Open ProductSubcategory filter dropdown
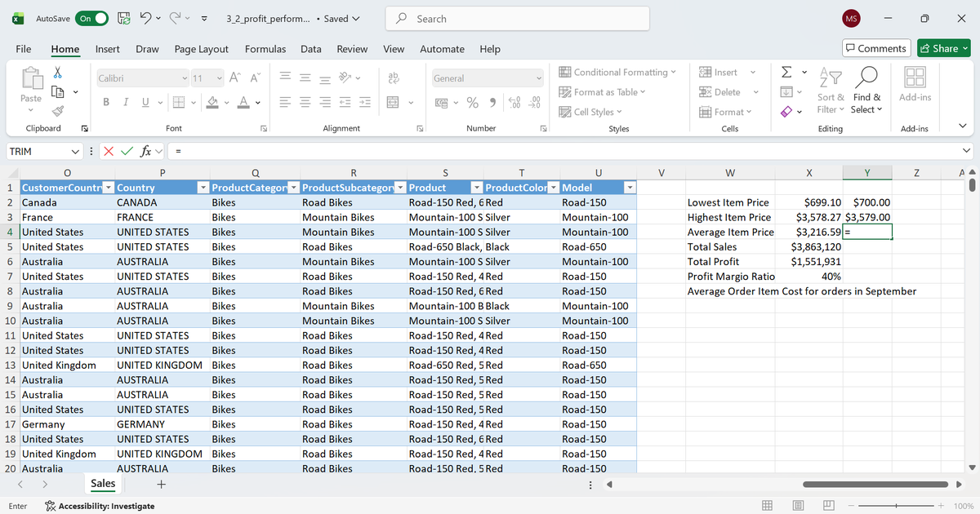Screen dimensions: 980x514 (399, 188)
